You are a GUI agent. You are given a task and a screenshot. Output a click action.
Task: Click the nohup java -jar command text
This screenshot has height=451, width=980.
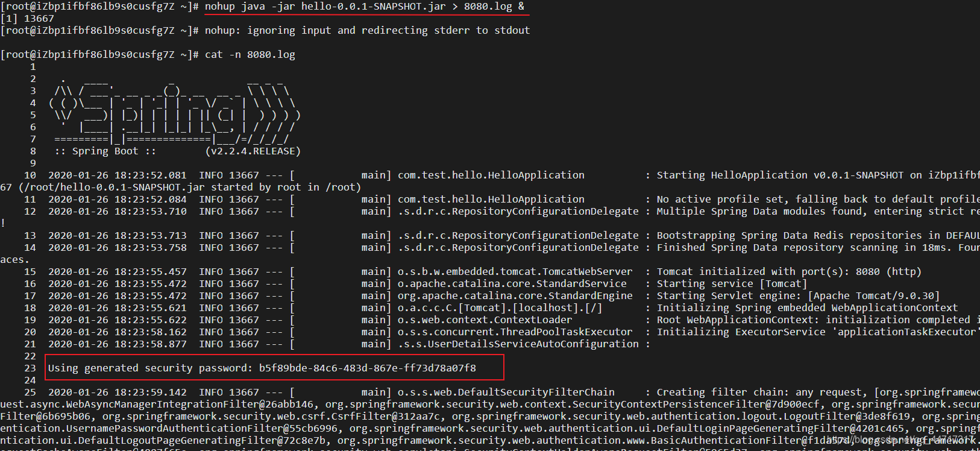pyautogui.click(x=365, y=6)
